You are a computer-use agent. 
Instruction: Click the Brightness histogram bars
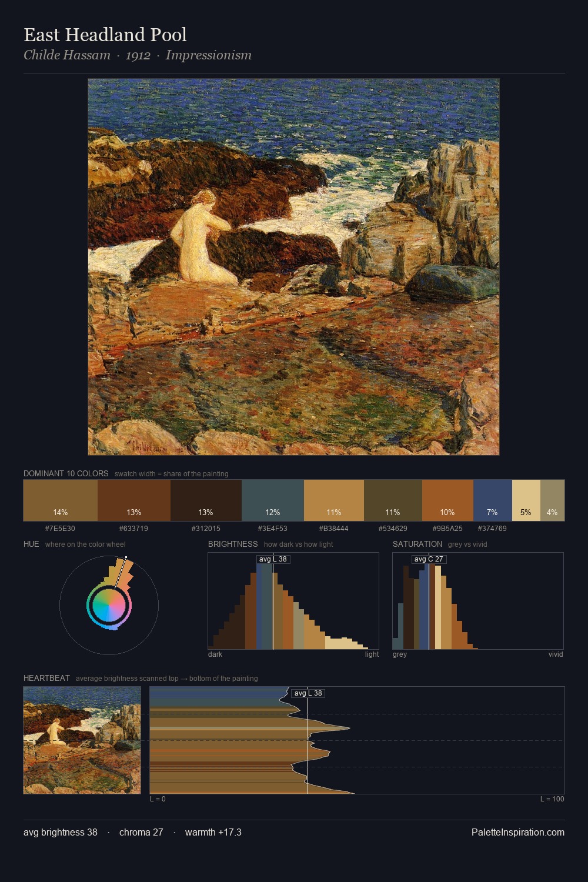tap(293, 601)
